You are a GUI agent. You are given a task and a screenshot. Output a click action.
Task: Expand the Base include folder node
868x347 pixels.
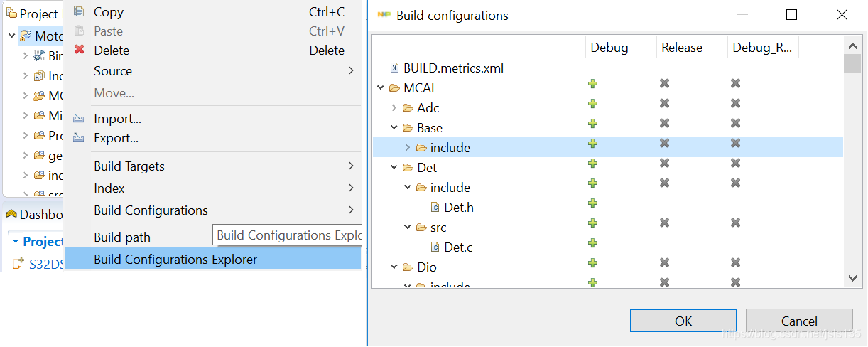pyautogui.click(x=407, y=148)
